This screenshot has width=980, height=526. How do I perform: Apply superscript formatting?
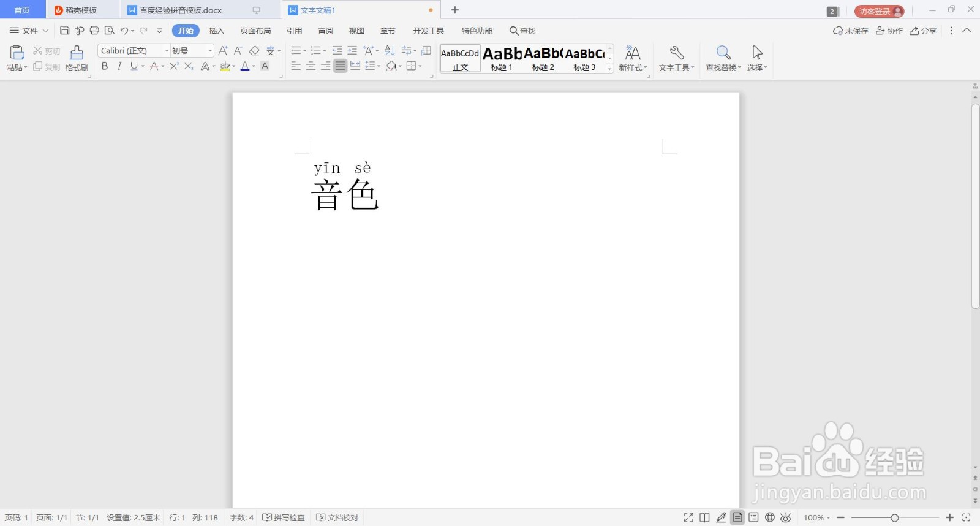(174, 66)
